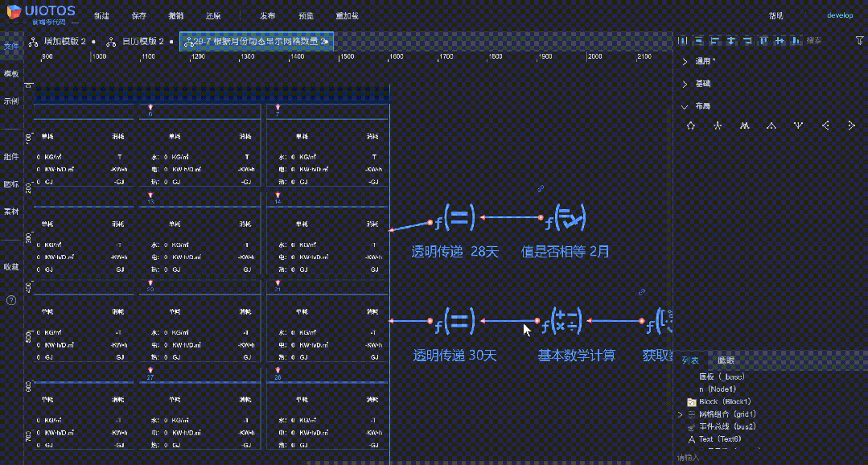Click the 基本数学计算 label
This screenshot has height=465, width=868.
coord(577,356)
